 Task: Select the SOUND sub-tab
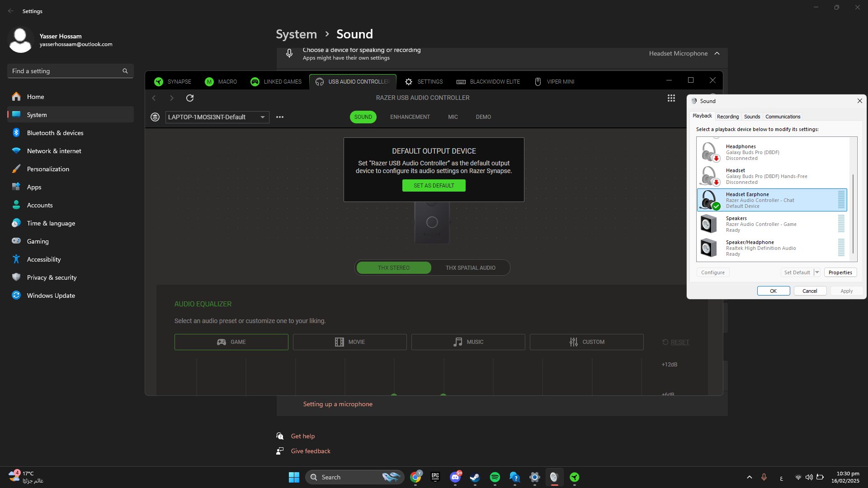pyautogui.click(x=363, y=117)
